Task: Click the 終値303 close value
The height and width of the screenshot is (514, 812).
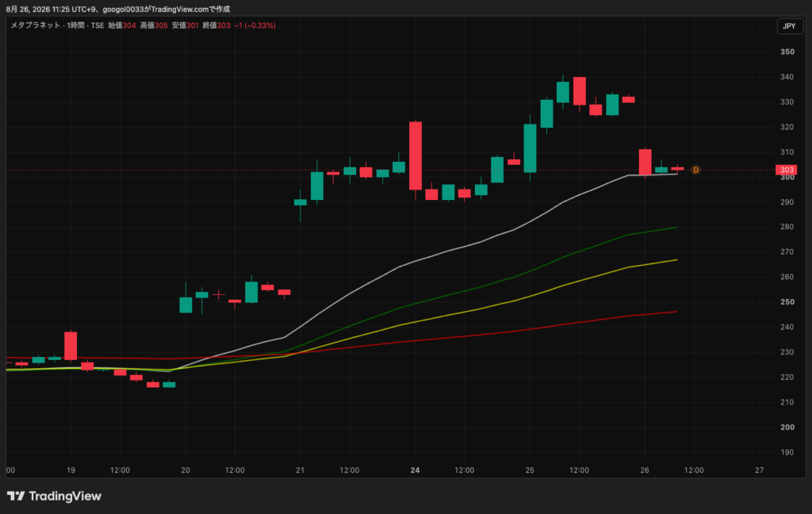Action: tap(216, 25)
